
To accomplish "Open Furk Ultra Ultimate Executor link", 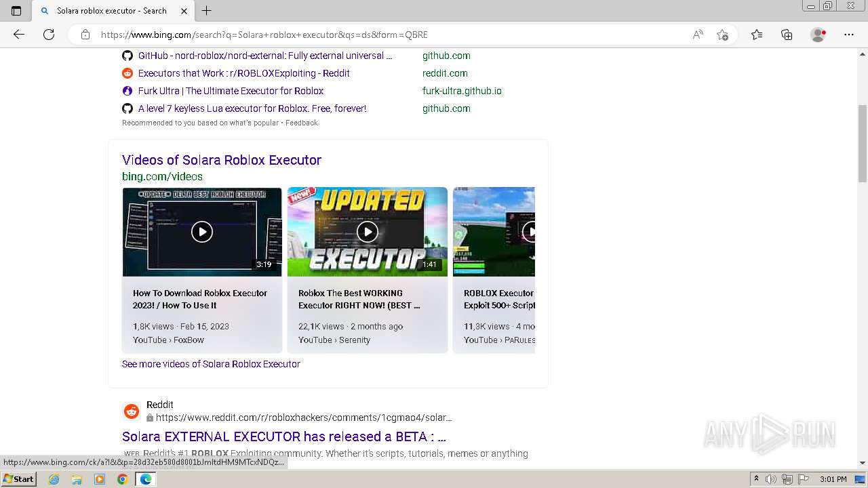I will tap(231, 91).
